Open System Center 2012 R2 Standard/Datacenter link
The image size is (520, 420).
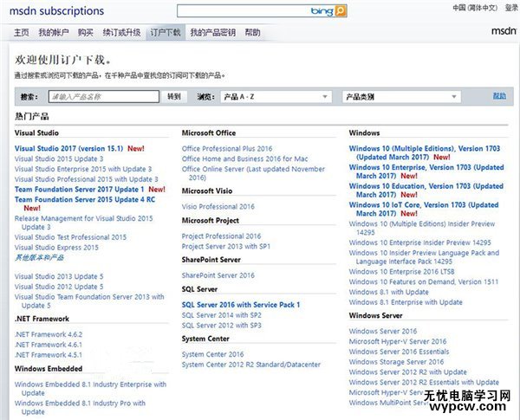251,365
